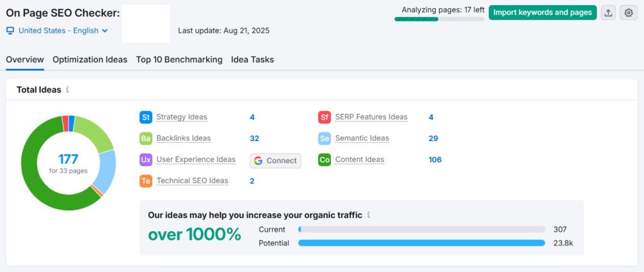Click the dark green Content segment of donut
This screenshot has height=272, width=644.
point(31,173)
